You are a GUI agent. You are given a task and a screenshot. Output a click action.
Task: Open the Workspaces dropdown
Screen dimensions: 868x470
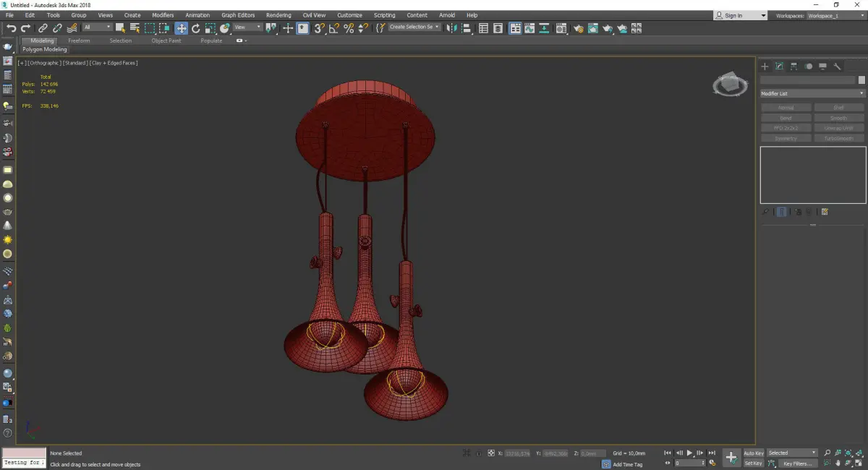(x=835, y=15)
